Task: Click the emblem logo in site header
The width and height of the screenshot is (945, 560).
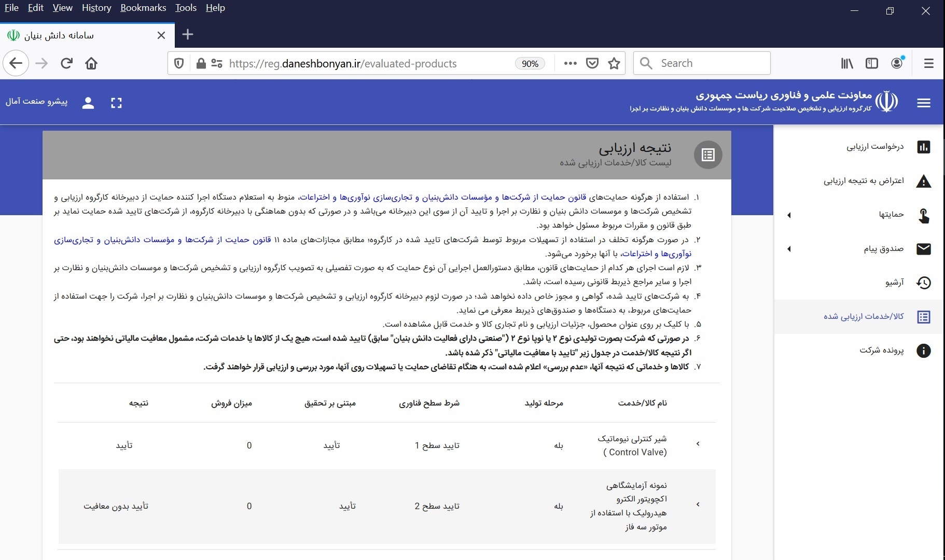Action: [887, 102]
